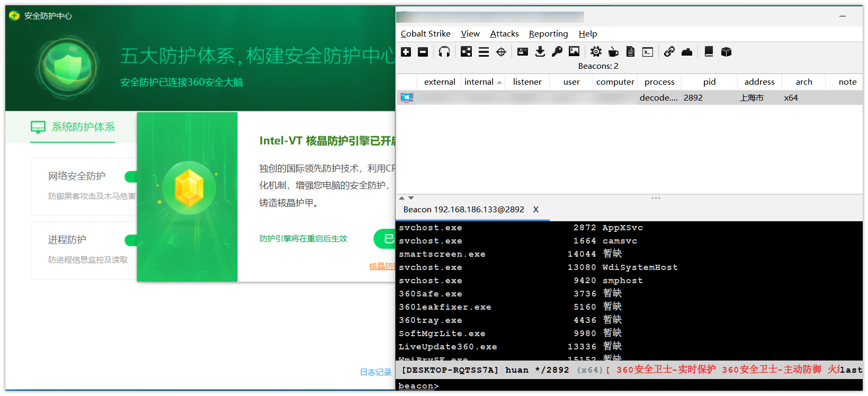Open the Keystrokes key icon
The height and width of the screenshot is (396, 868).
pos(557,52)
